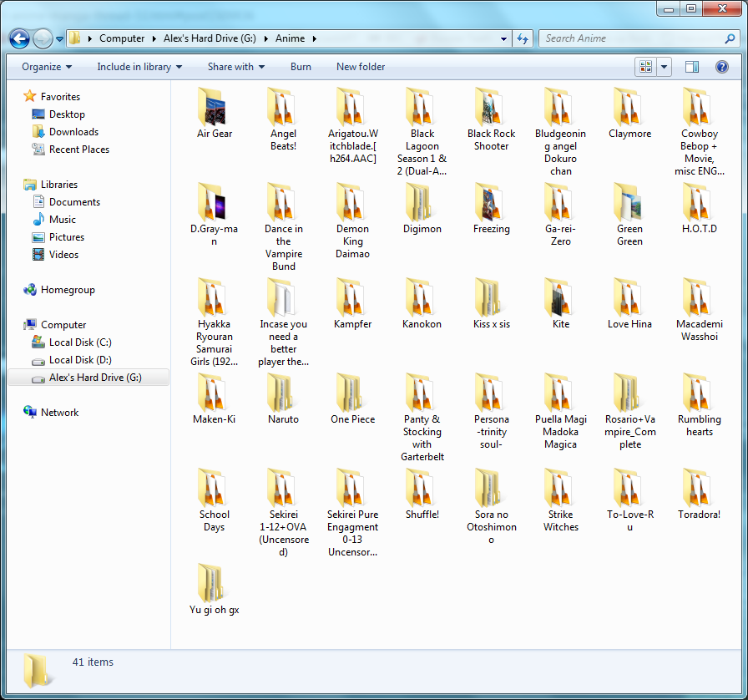This screenshot has height=700, width=748.
Task: Click the Change your view icon
Action: 645,67
